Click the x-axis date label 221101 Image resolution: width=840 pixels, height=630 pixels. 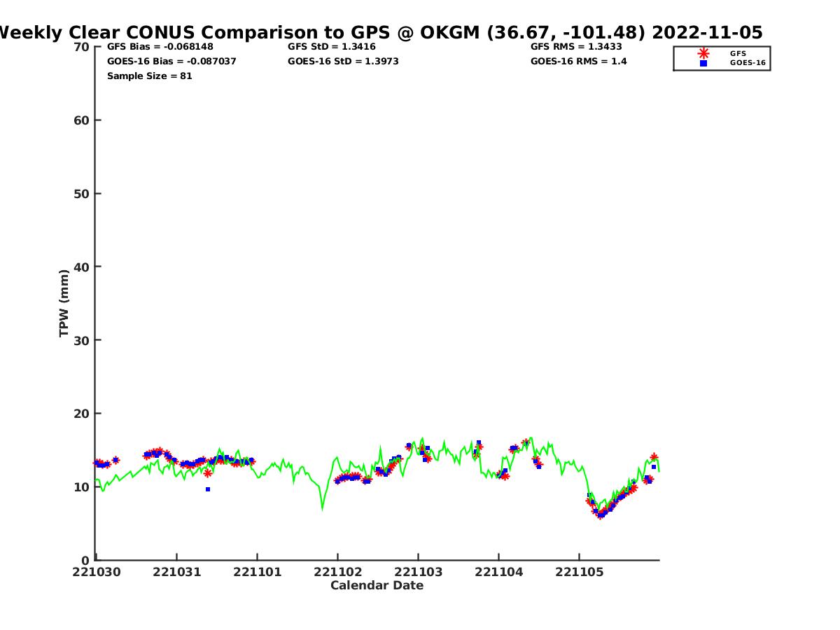[257, 572]
